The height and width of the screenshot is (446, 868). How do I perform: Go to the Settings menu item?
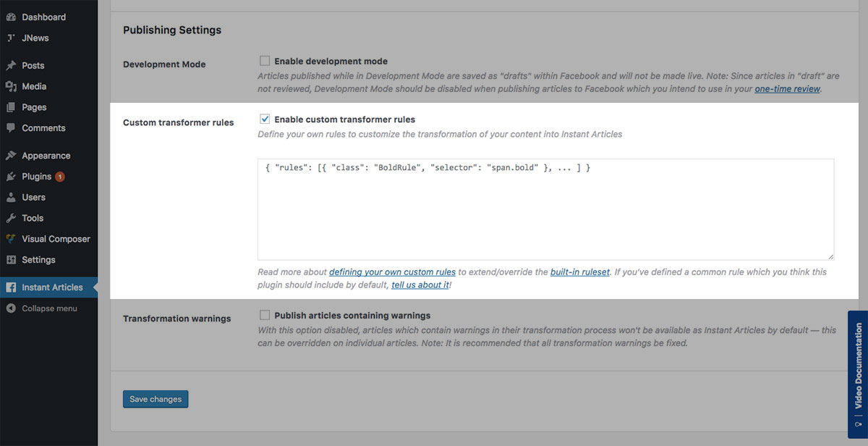[x=38, y=260]
